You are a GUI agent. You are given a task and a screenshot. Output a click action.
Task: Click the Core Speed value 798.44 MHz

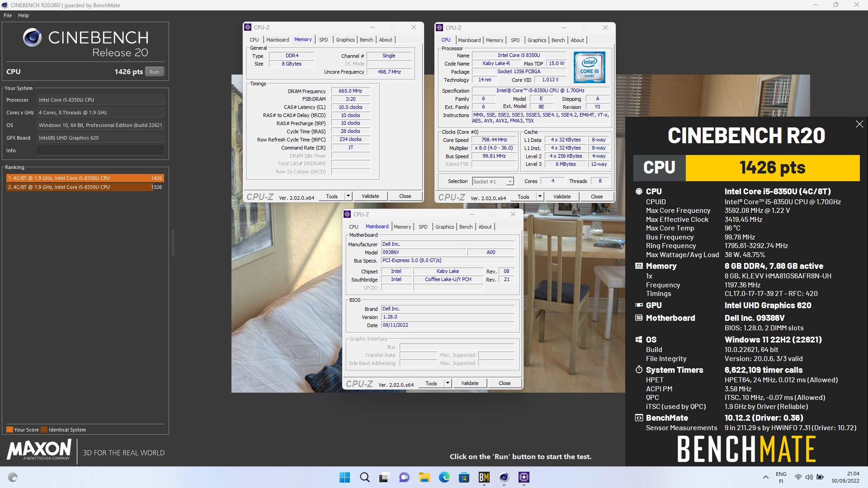[494, 140]
